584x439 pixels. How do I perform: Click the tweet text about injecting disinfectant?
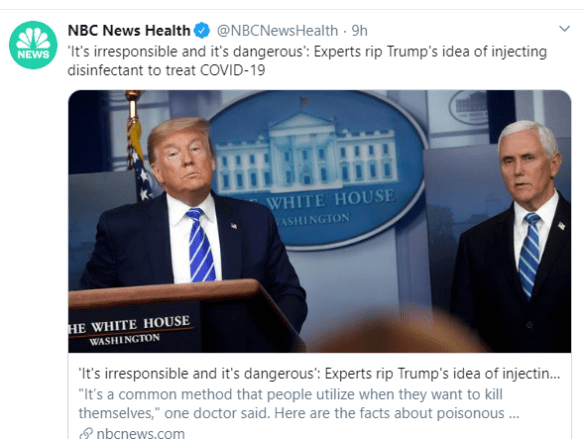click(x=307, y=61)
